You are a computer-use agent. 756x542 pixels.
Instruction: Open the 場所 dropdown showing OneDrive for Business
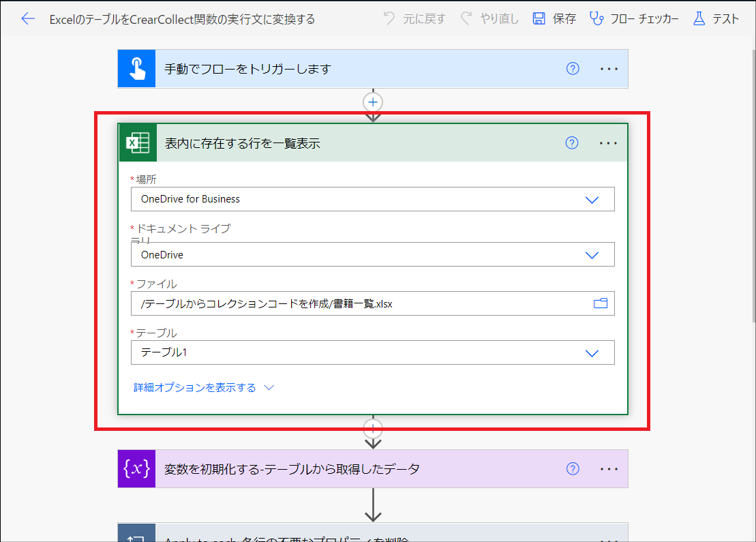373,199
